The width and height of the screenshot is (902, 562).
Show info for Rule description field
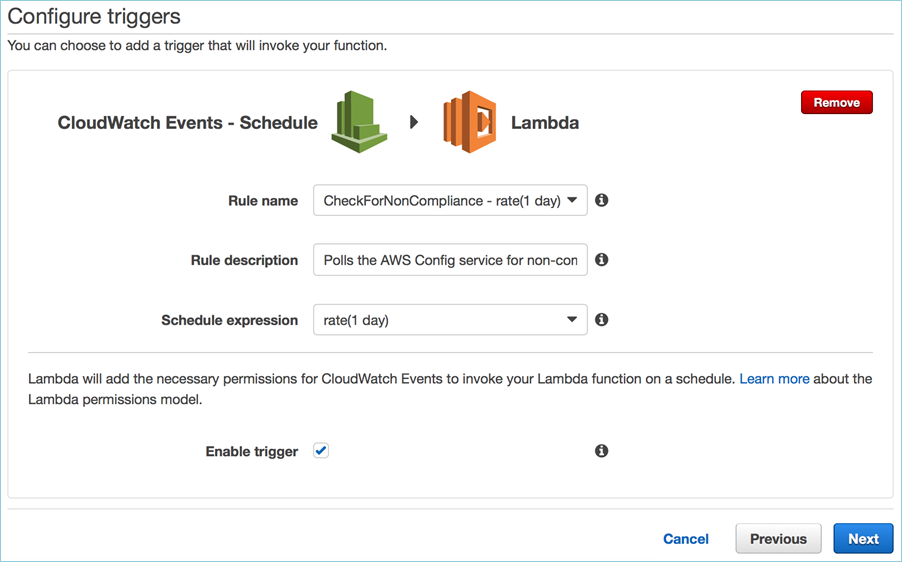[602, 260]
